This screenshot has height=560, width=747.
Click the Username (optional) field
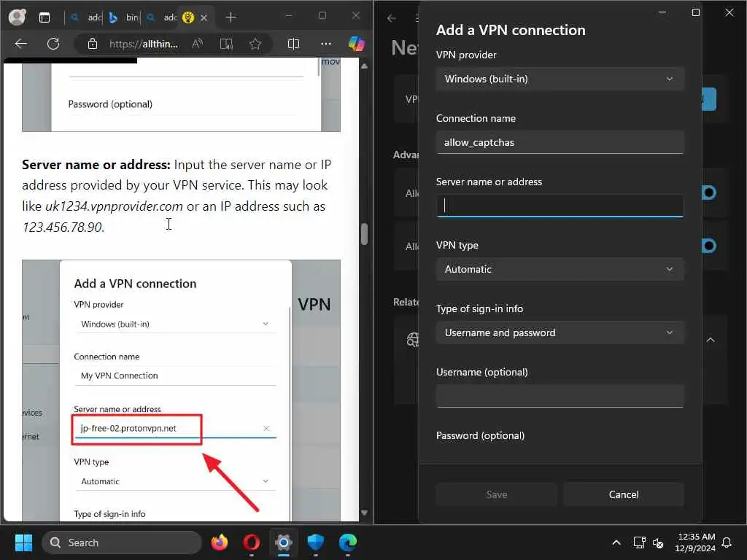pyautogui.click(x=560, y=396)
